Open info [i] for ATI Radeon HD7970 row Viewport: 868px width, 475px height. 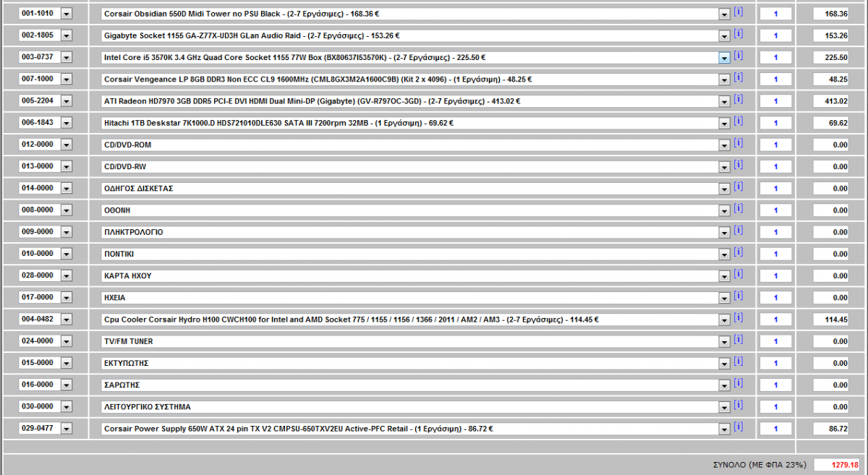pos(738,99)
